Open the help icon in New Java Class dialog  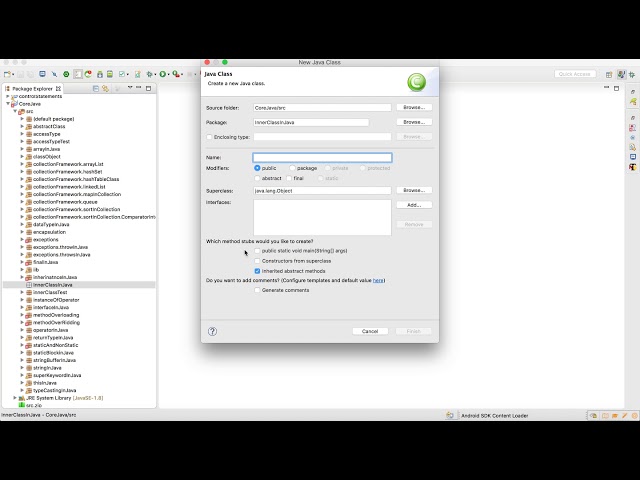click(212, 331)
